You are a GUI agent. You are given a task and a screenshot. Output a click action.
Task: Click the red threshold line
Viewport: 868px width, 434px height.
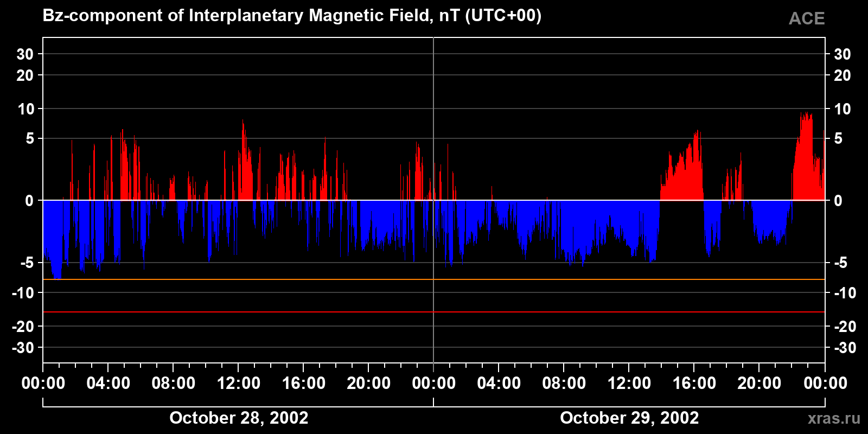tap(434, 312)
